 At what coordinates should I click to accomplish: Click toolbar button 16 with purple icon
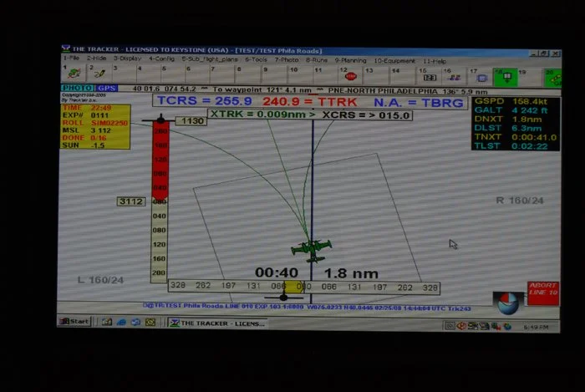pyautogui.click(x=454, y=76)
